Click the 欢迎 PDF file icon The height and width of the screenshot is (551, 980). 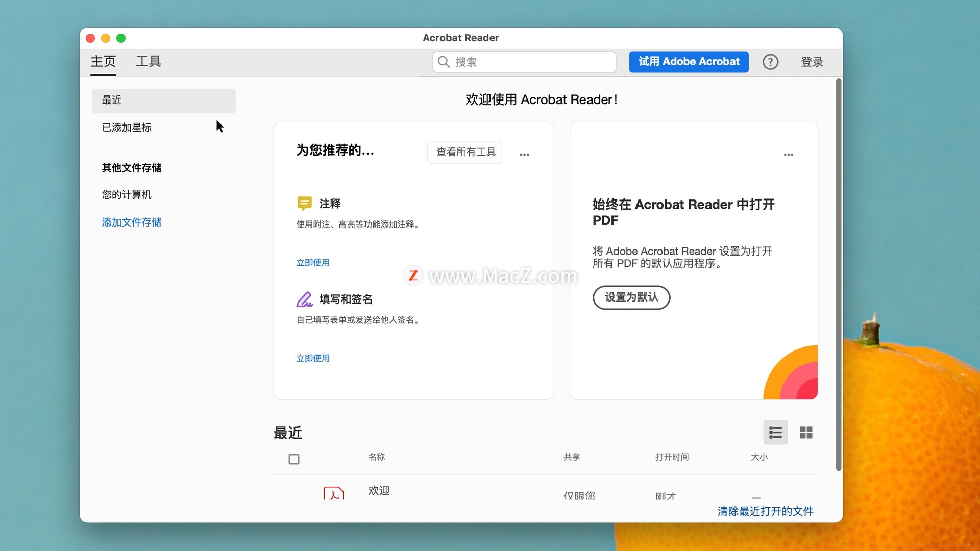pos(334,493)
